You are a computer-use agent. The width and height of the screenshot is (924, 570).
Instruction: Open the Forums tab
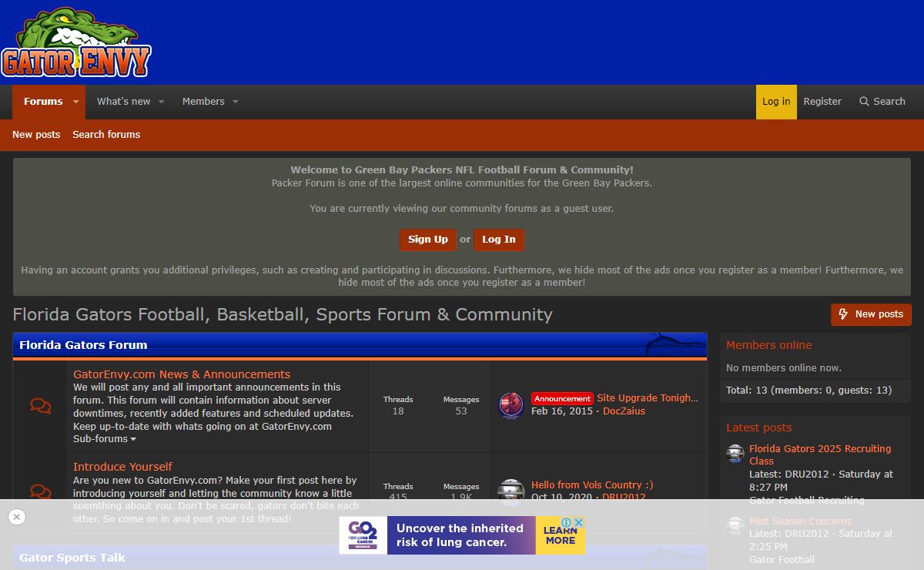click(43, 102)
